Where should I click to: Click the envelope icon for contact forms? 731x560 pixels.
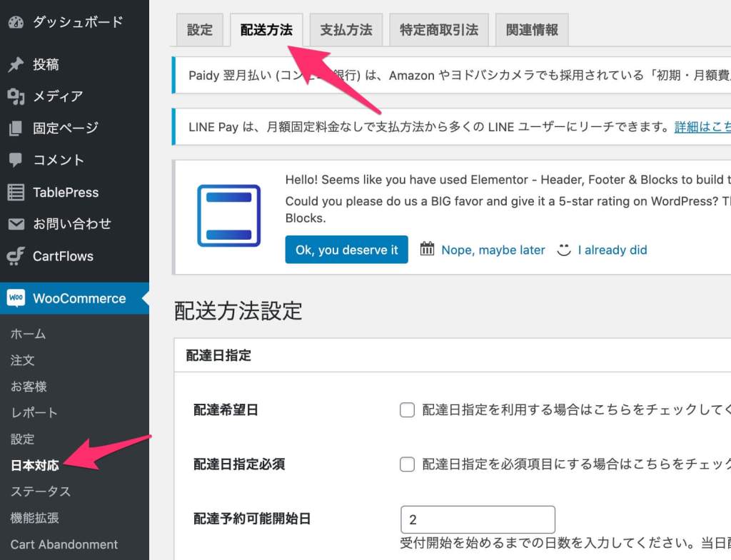click(x=16, y=224)
